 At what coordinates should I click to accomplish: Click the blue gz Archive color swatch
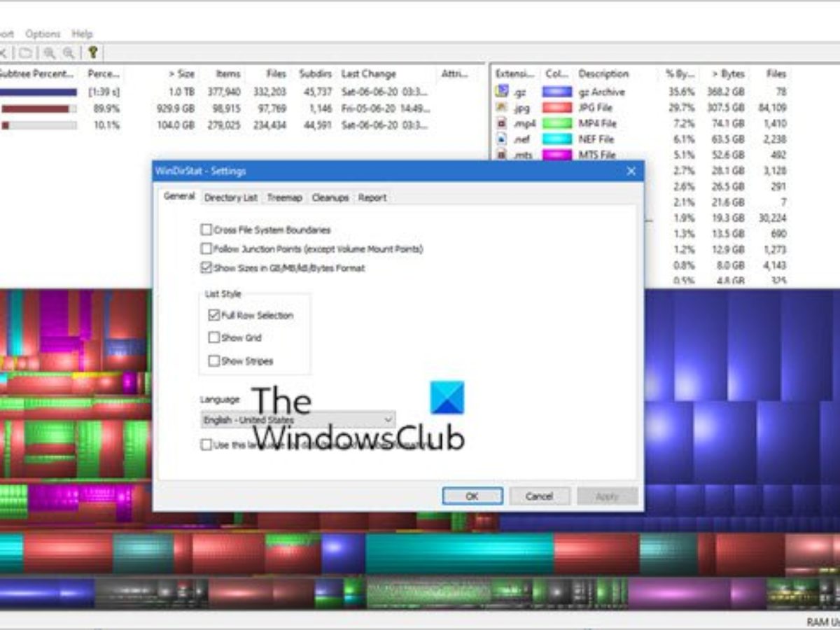click(x=557, y=92)
